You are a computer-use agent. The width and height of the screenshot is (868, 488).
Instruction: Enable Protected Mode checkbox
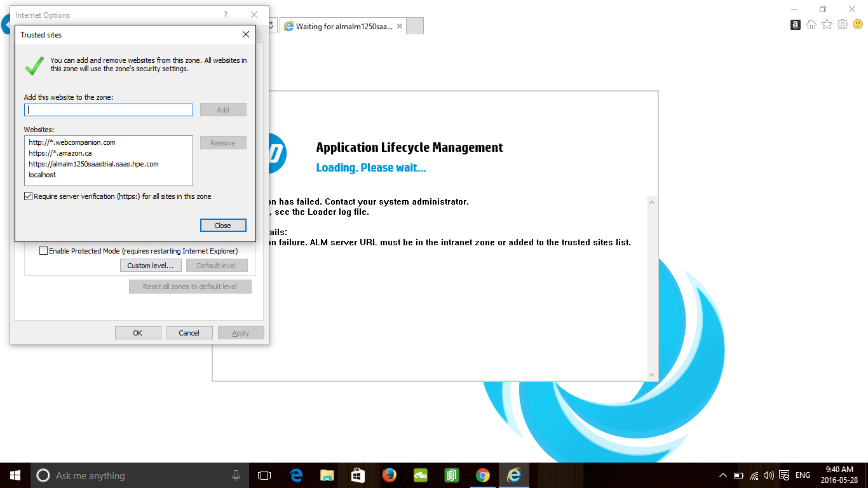[x=43, y=250]
